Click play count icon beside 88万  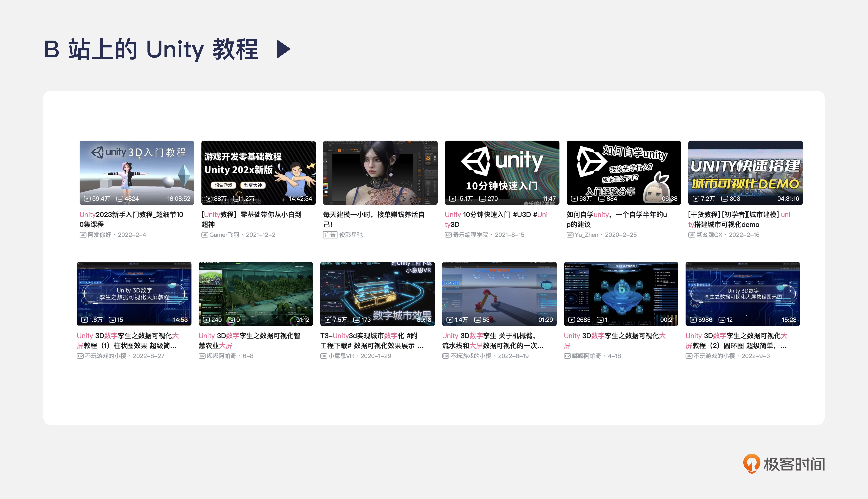coord(209,199)
